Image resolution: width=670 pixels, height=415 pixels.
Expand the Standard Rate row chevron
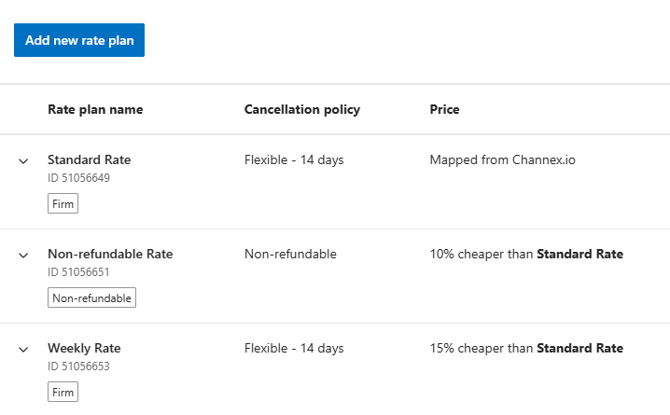[x=24, y=161]
